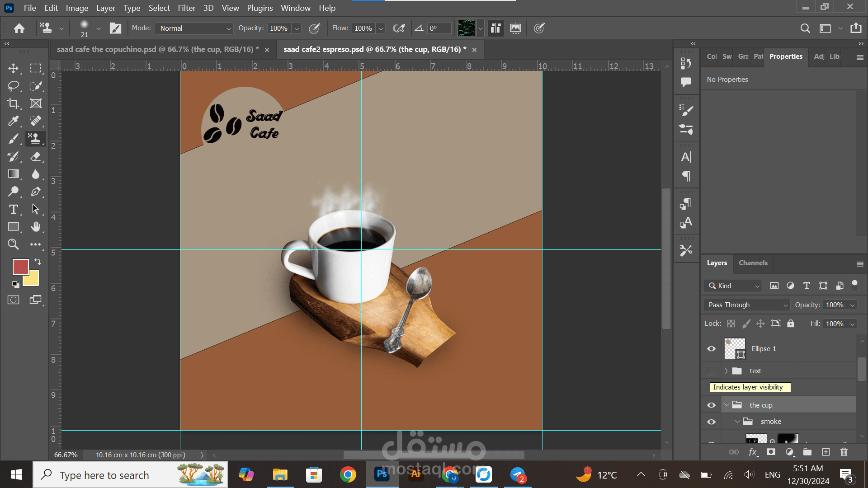The image size is (868, 488).
Task: Expand the text layer group
Action: click(x=726, y=371)
